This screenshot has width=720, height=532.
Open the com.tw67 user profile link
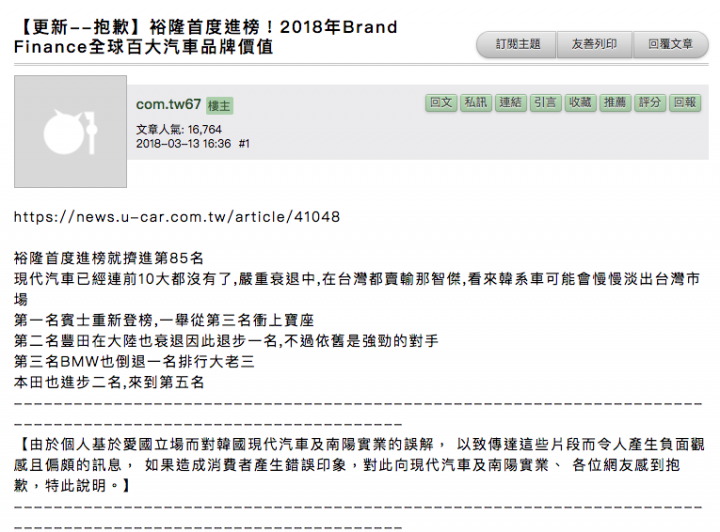point(168,105)
